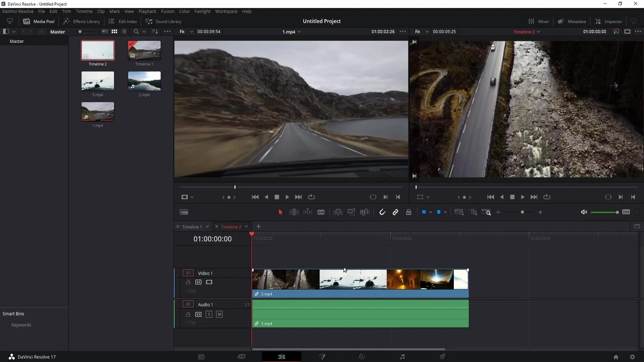
Task: Add a blue marker
Action: tap(439, 212)
